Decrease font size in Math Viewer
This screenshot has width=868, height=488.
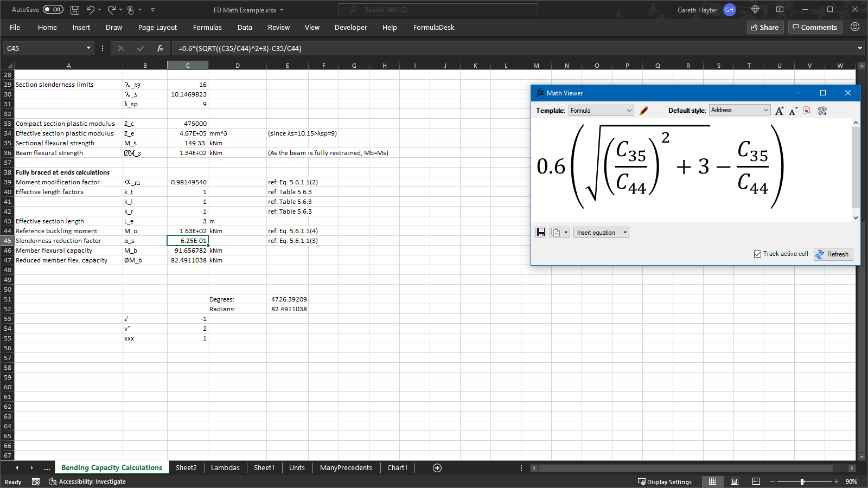[793, 111]
